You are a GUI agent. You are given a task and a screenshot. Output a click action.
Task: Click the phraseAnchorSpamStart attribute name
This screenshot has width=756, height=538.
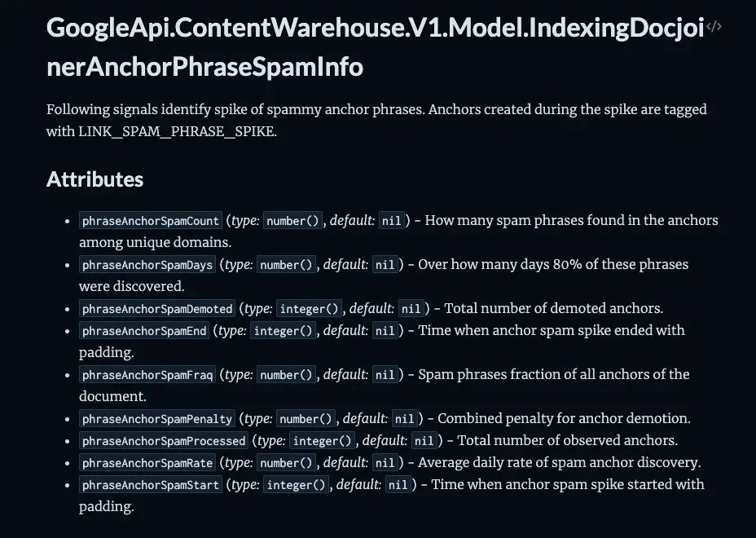pos(151,484)
